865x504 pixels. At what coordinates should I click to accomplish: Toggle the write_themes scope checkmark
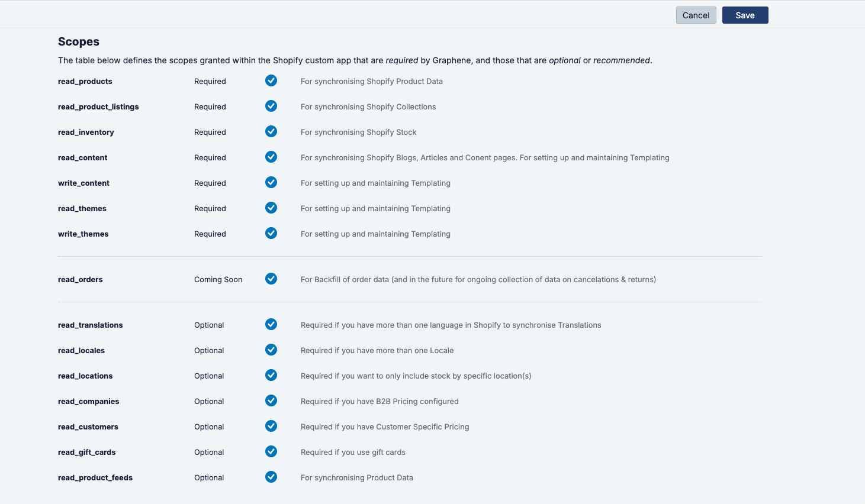(x=271, y=233)
